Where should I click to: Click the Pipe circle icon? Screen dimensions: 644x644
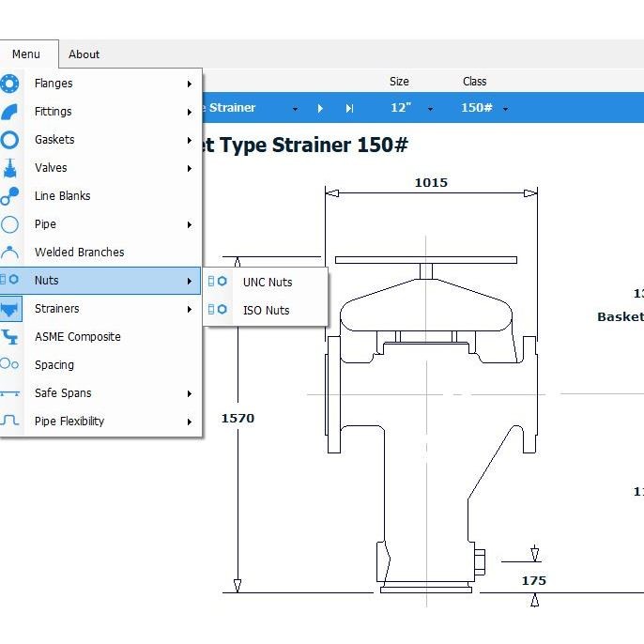click(9, 224)
